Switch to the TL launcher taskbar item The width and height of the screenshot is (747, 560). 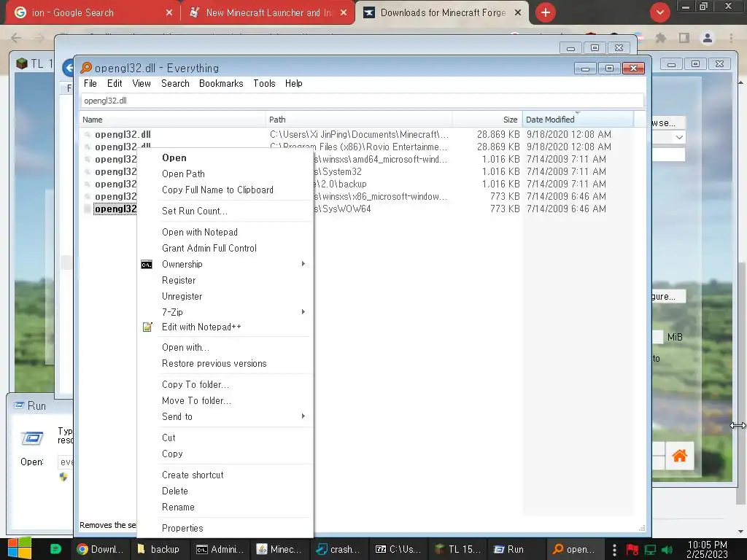pos(458,549)
